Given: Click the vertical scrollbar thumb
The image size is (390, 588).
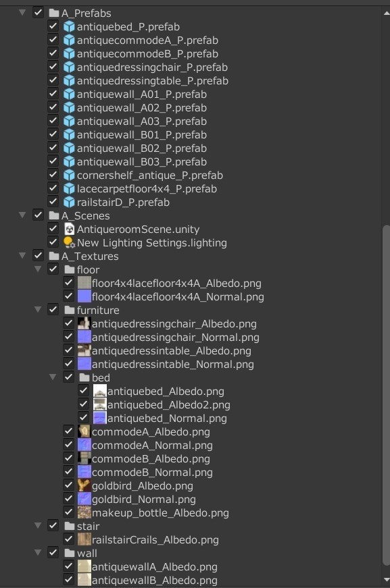Looking at the screenshot, I should (386, 395).
